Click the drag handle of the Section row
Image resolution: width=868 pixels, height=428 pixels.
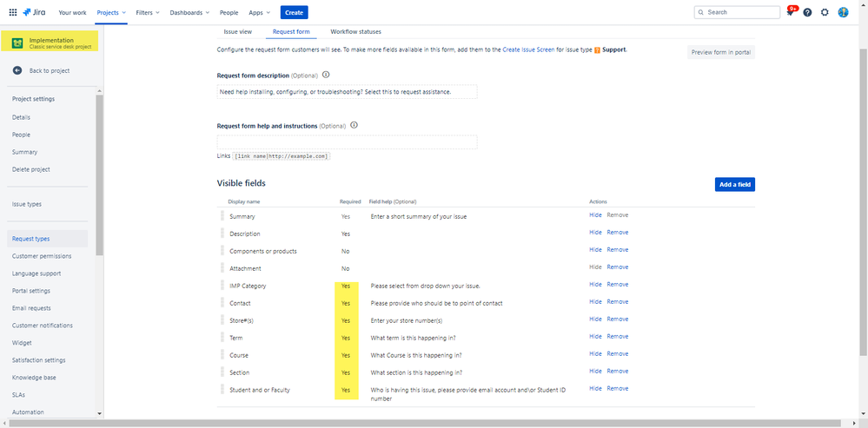click(x=222, y=372)
